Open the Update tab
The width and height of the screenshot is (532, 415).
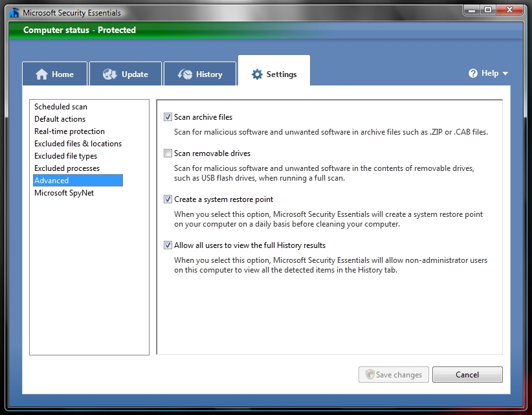click(x=126, y=74)
